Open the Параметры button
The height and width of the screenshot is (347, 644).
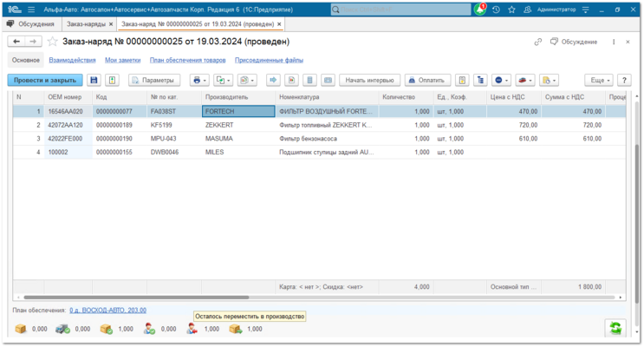pos(154,80)
